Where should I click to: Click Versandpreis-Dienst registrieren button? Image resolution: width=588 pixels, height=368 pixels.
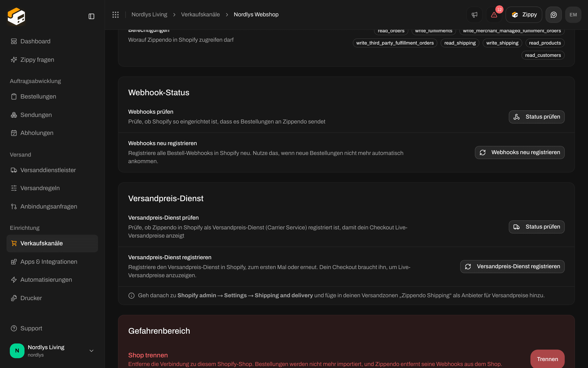(512, 267)
